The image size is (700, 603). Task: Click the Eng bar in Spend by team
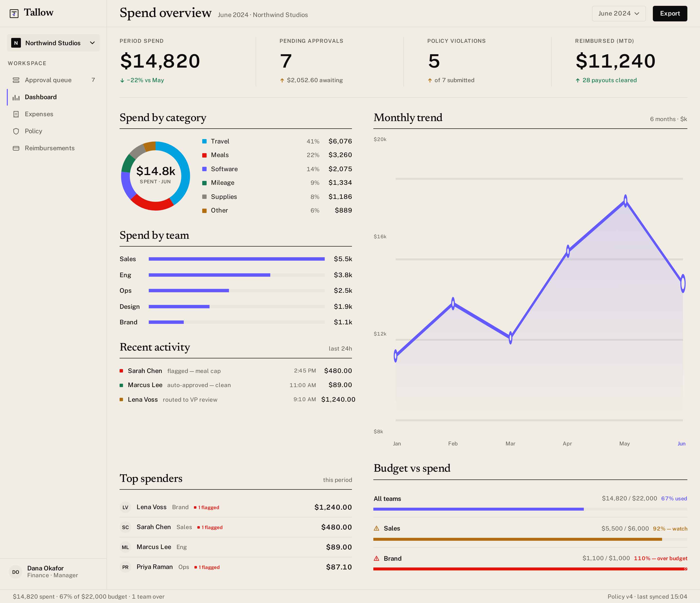(x=236, y=275)
